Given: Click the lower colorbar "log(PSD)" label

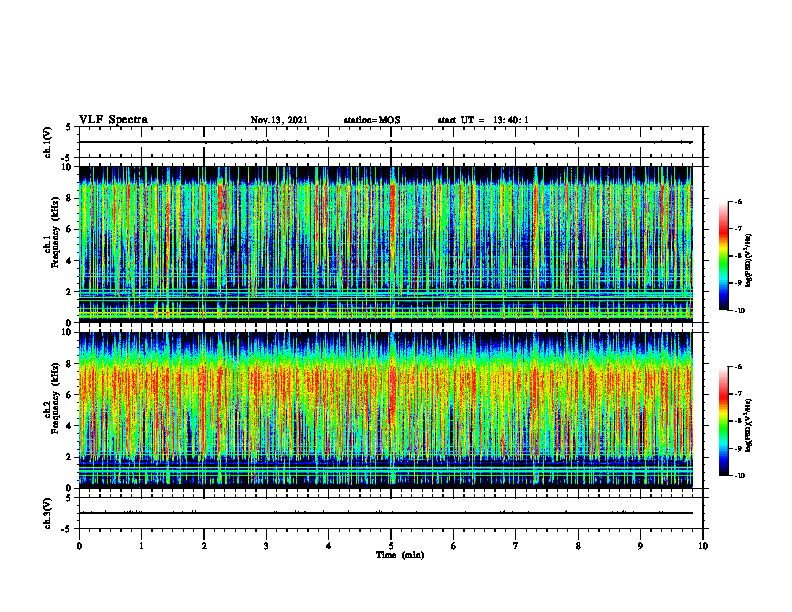Looking at the screenshot, I should (x=749, y=425).
